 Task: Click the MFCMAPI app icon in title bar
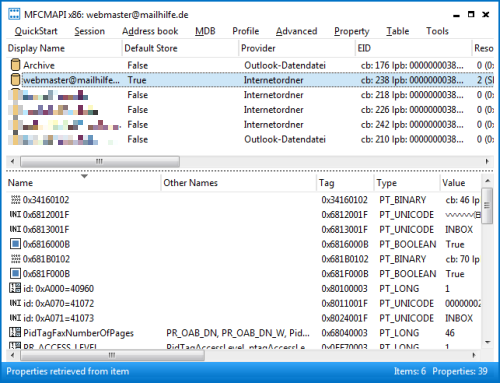pos(14,14)
